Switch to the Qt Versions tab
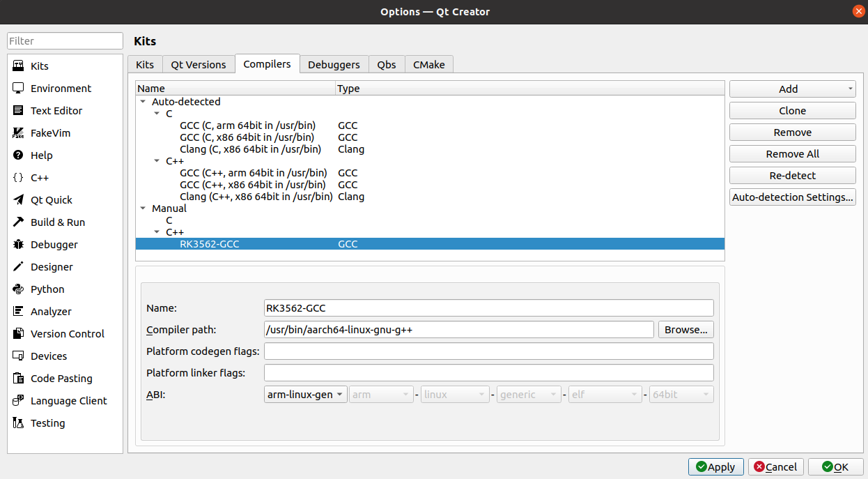This screenshot has width=868, height=479. click(199, 64)
